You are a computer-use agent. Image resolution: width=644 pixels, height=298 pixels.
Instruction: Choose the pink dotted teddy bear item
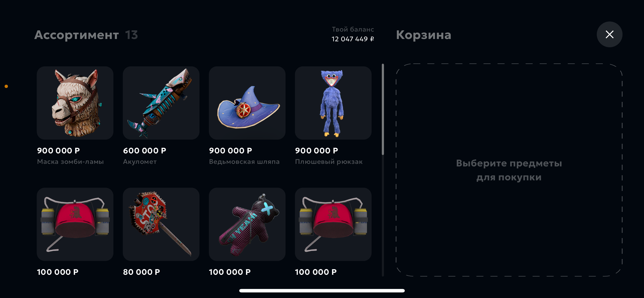[x=247, y=224]
